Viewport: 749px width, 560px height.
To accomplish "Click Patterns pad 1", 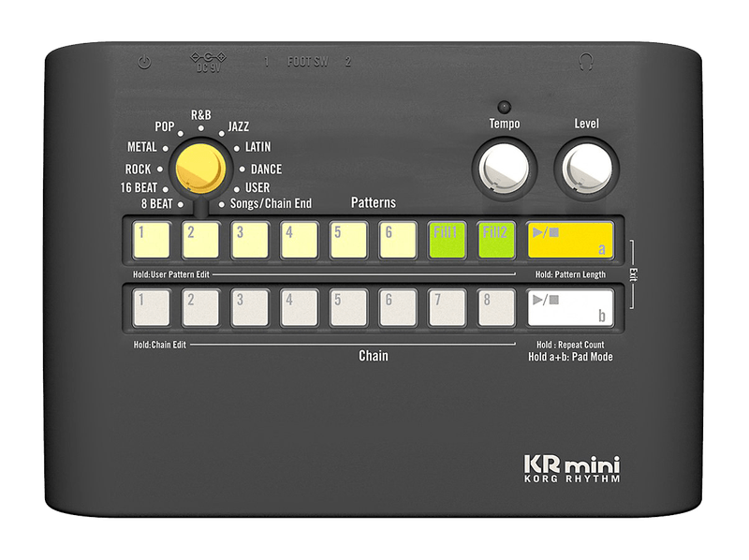I will tap(152, 240).
